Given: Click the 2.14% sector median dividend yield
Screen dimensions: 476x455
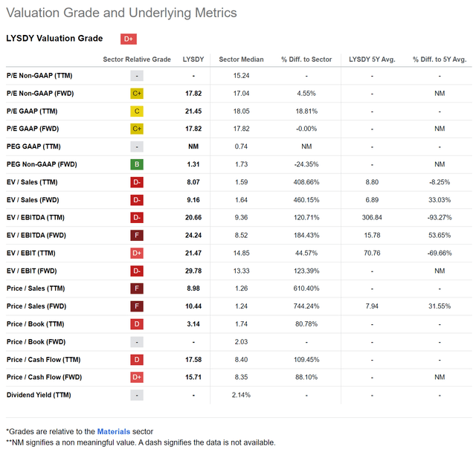Looking at the screenshot, I should pos(241,395).
